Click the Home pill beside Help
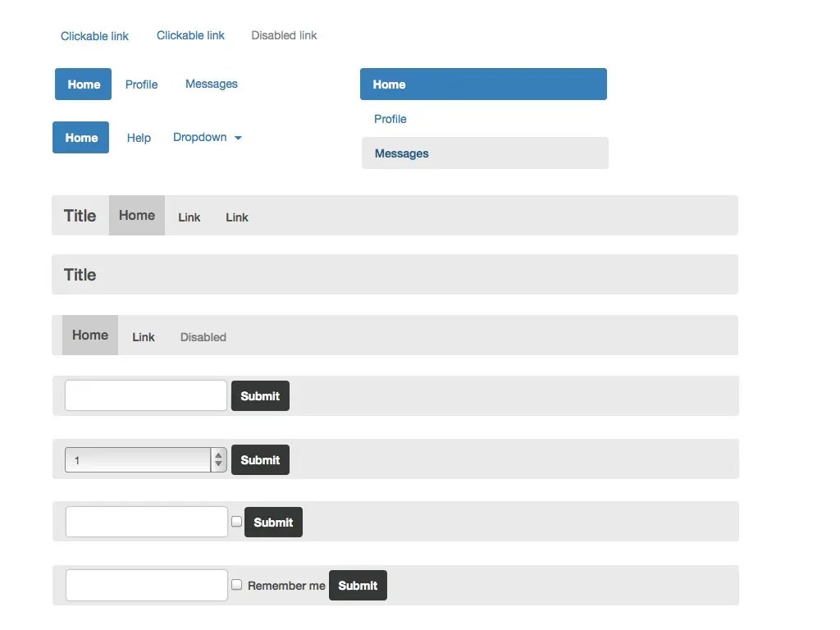 [80, 137]
